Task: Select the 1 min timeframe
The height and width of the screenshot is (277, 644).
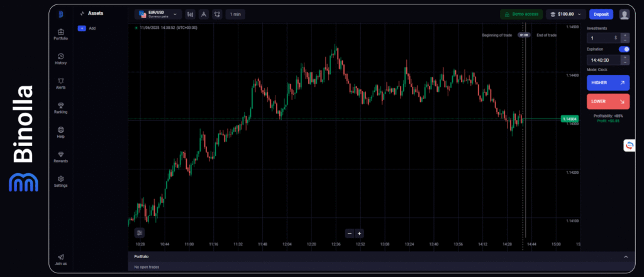Action: [235, 14]
